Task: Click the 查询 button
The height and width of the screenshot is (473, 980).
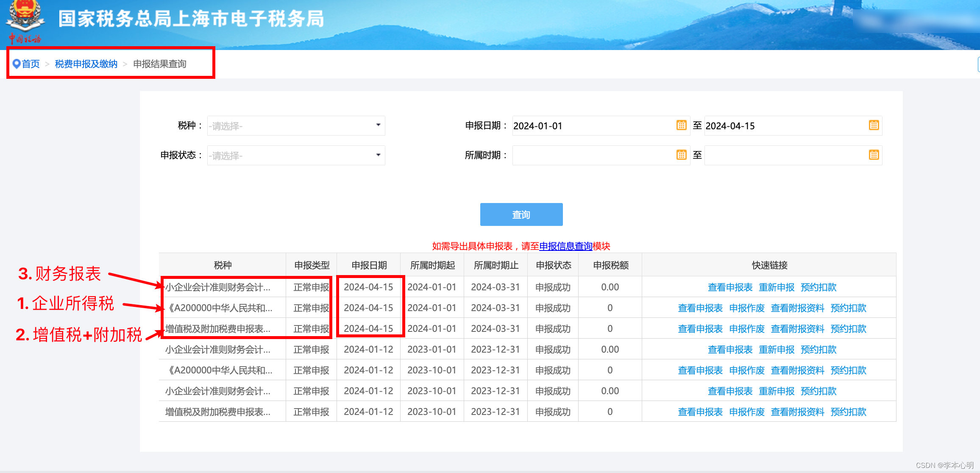Action: pyautogui.click(x=521, y=215)
